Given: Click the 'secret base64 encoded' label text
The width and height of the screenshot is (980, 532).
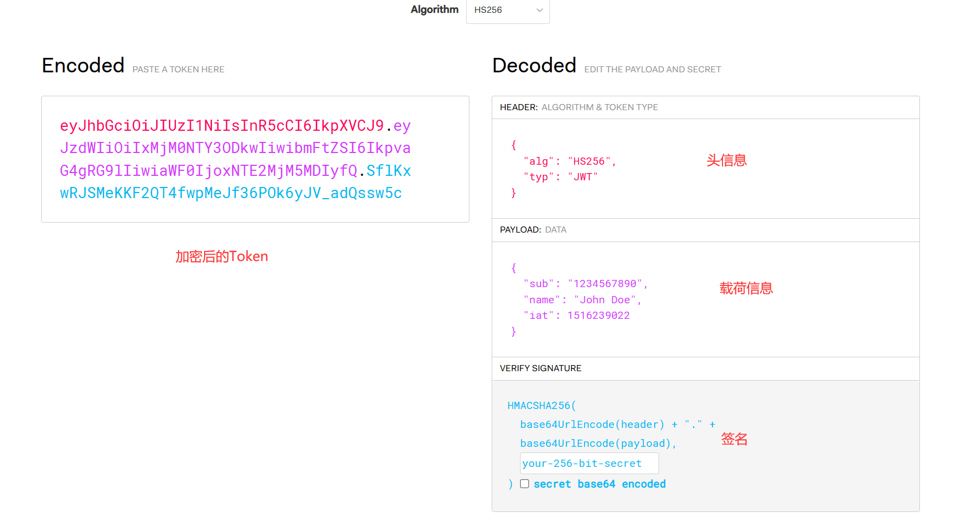Looking at the screenshot, I should [599, 484].
